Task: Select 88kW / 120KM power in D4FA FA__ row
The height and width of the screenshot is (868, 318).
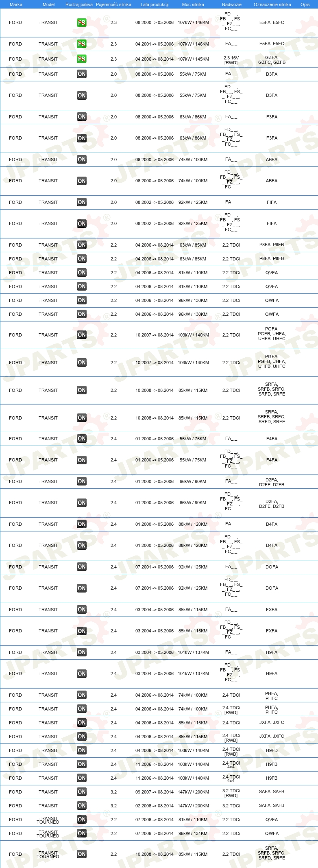Action: [193, 524]
